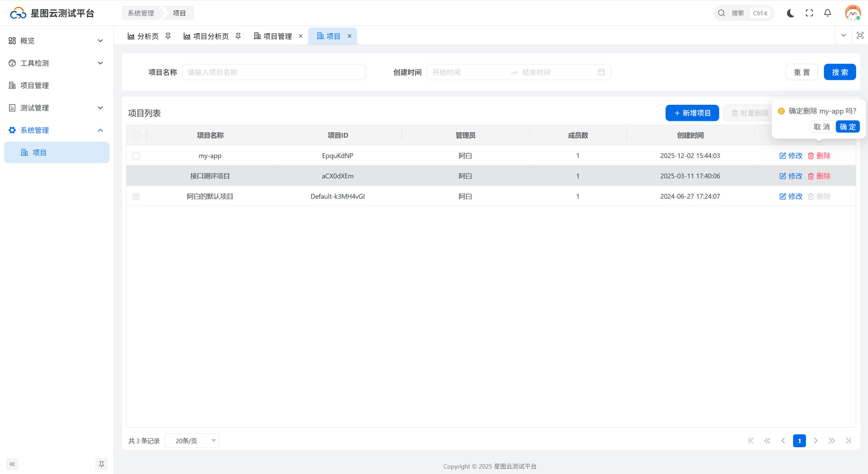Click the sidebar pin icon at bottom

coord(101,464)
